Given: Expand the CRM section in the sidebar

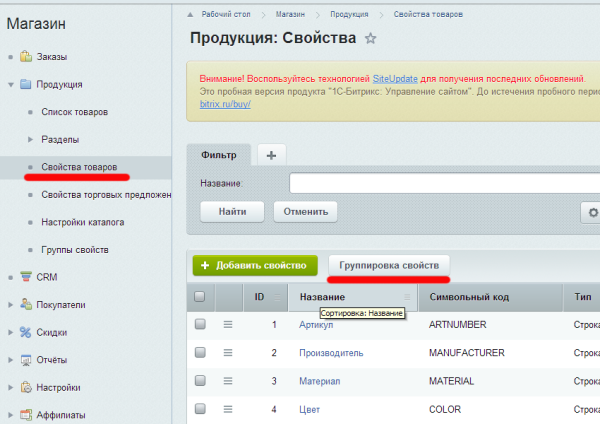Looking at the screenshot, I should [x=11, y=277].
